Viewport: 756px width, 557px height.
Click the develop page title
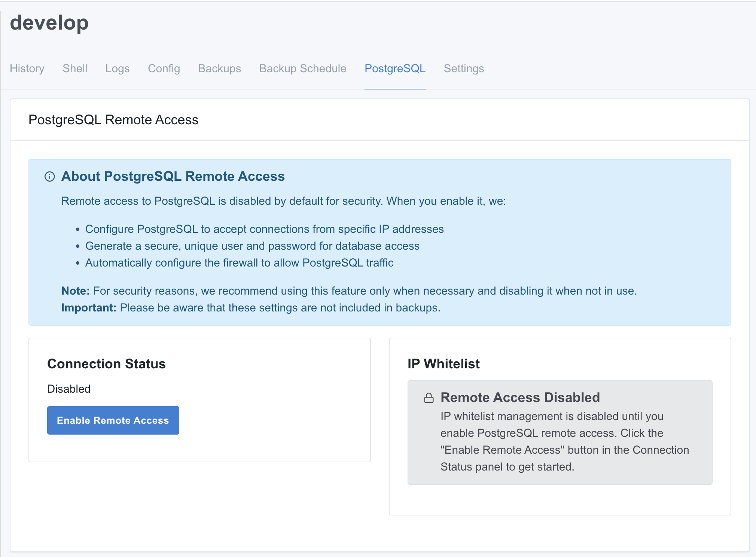(x=49, y=22)
